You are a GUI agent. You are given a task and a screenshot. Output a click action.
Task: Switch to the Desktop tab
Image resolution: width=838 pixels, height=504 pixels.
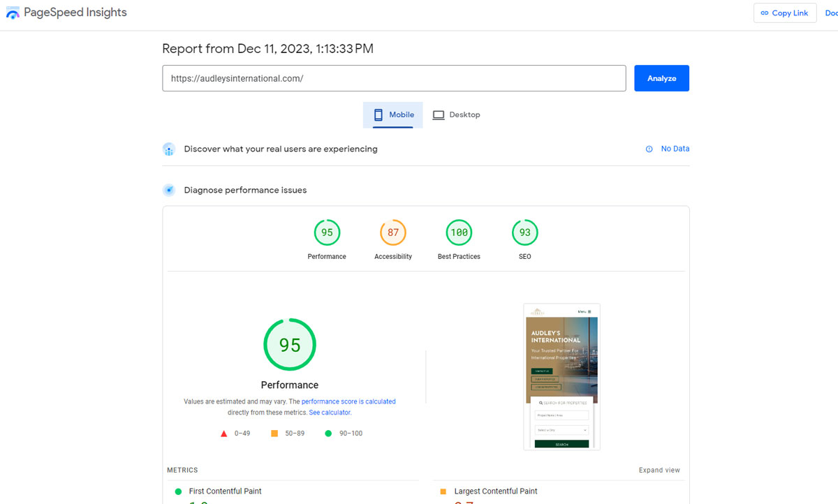tap(456, 114)
